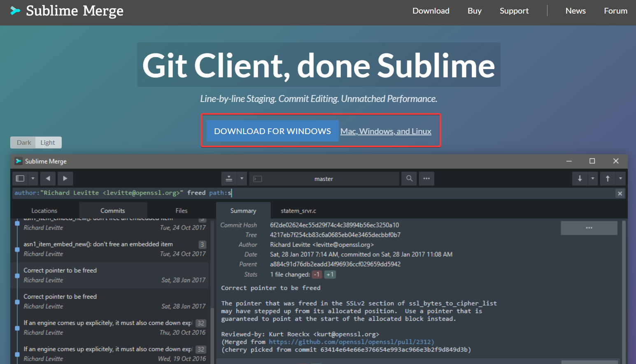The height and width of the screenshot is (364, 636).
Task: Click in the author search query field
Action: pos(313,193)
